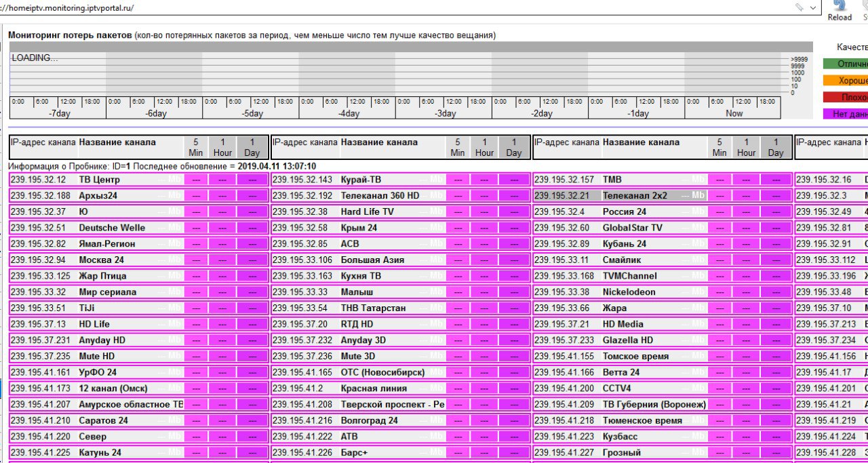Click the Mute HD channel name
This screenshot has width=868, height=463.
point(97,357)
